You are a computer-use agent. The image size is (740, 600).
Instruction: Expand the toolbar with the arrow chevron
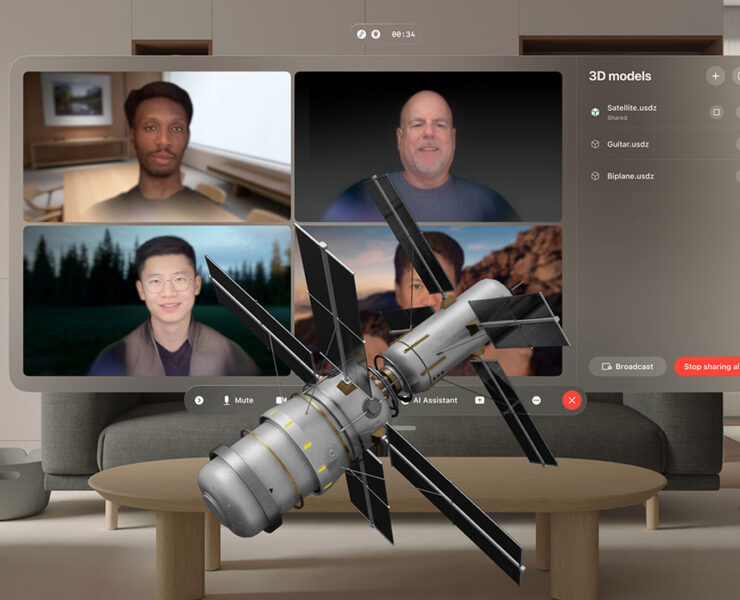click(x=199, y=400)
